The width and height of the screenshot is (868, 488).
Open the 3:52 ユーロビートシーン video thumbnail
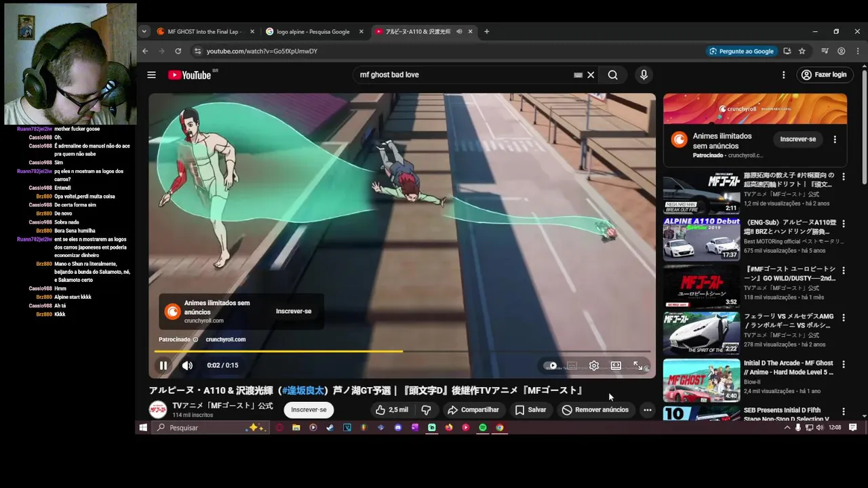point(701,286)
